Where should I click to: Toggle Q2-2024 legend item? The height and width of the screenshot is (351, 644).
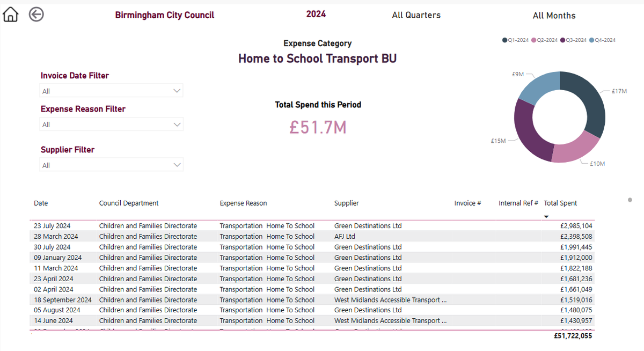click(x=545, y=40)
